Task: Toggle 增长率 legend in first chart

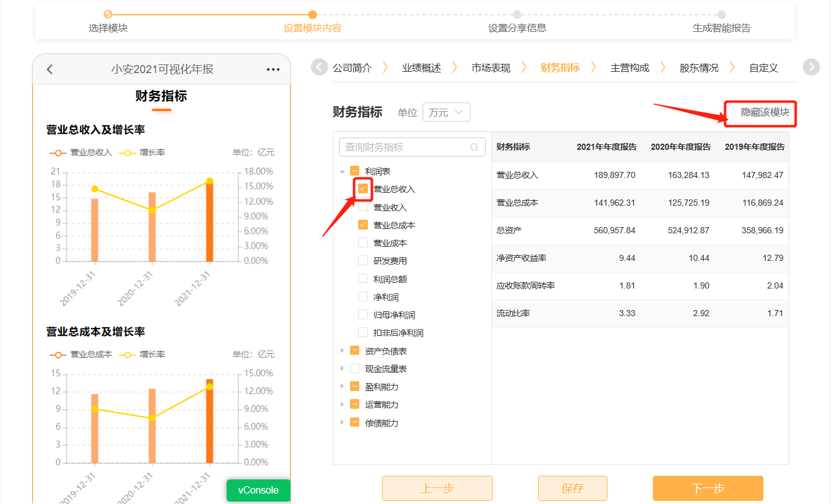Action: [x=142, y=152]
